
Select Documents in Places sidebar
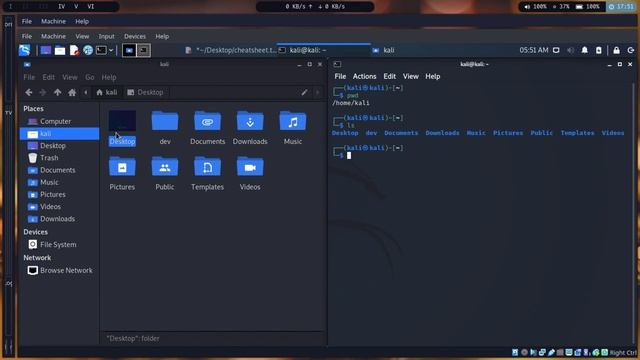pyautogui.click(x=59, y=170)
